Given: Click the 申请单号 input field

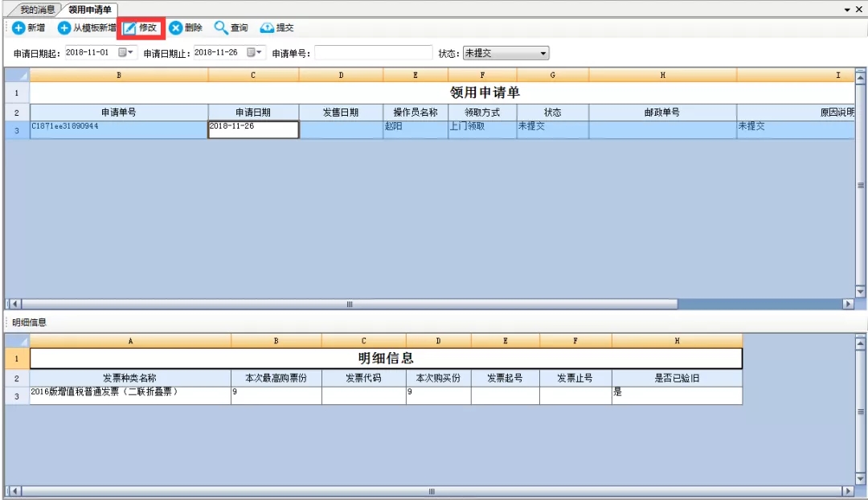Looking at the screenshot, I should pos(373,53).
